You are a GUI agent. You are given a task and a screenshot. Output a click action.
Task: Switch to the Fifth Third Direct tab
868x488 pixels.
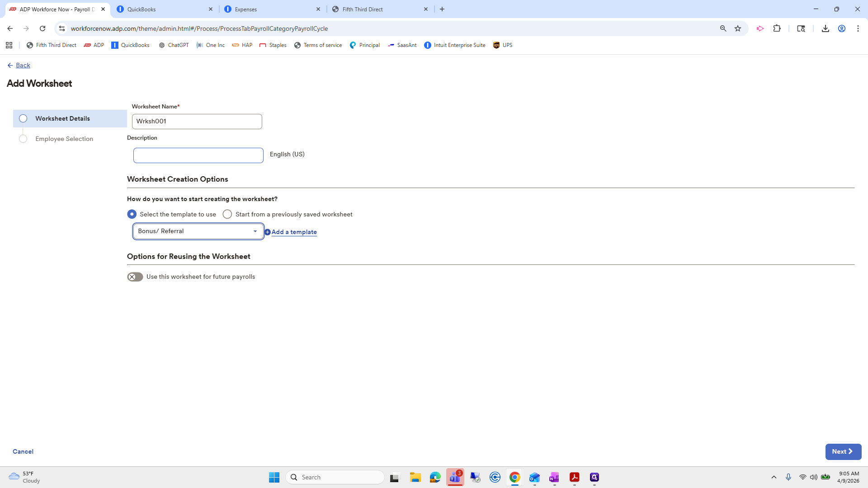[375, 9]
